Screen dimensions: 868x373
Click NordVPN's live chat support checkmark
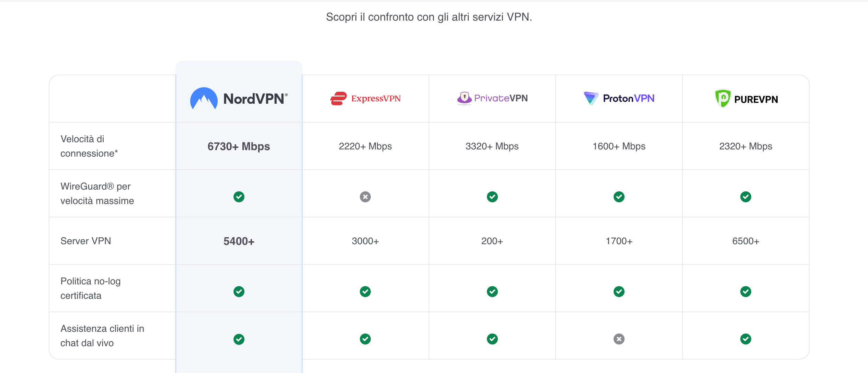[239, 339]
